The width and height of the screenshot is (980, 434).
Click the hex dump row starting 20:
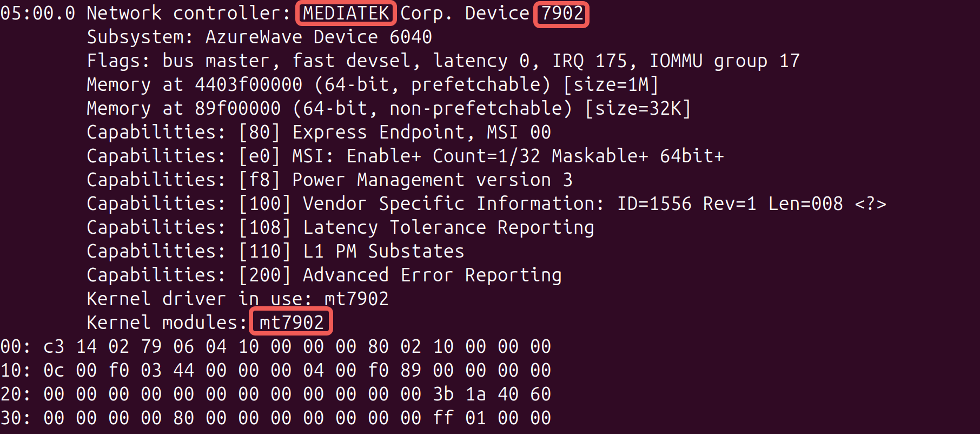tap(276, 394)
